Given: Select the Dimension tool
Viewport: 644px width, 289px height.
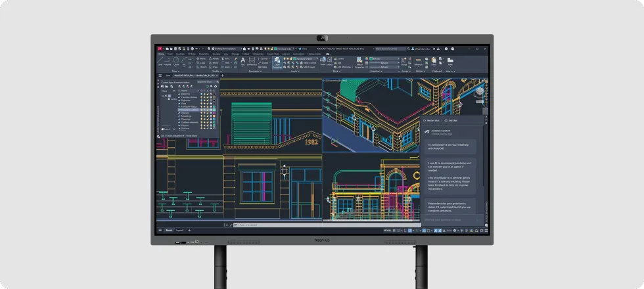Looking at the screenshot, I should pyautogui.click(x=252, y=62).
